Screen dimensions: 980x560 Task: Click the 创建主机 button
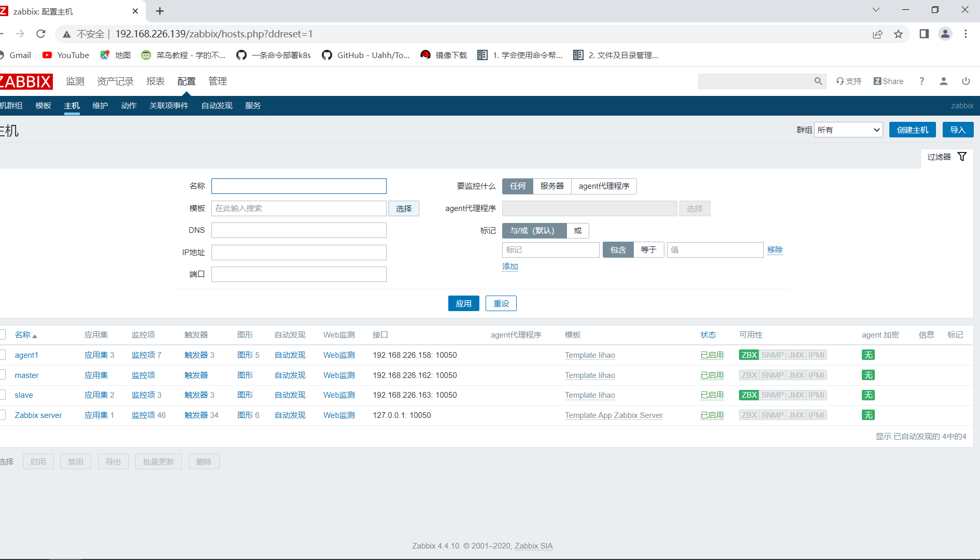pos(912,130)
